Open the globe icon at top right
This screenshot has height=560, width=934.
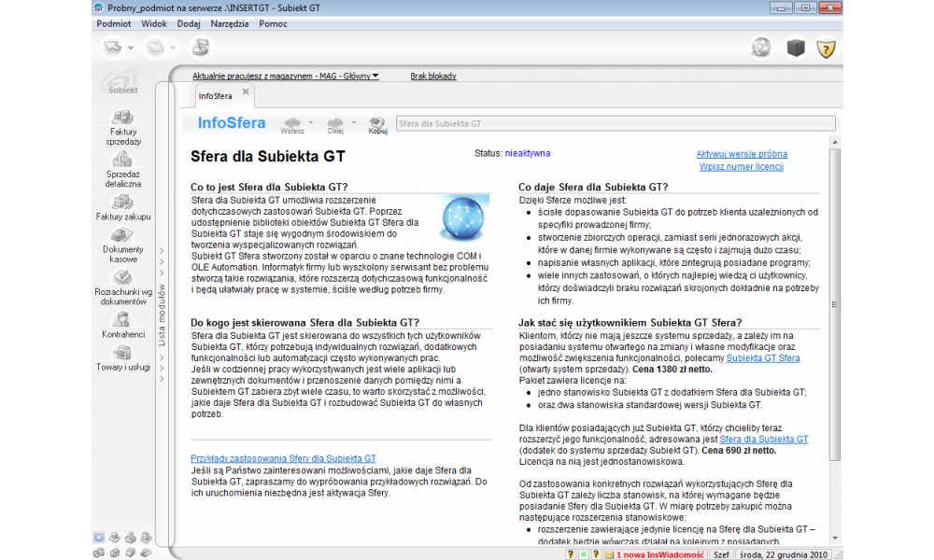[761, 47]
